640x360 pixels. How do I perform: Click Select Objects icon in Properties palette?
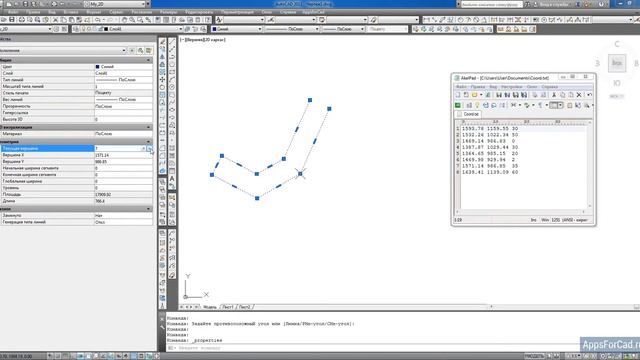pyautogui.click(x=140, y=50)
